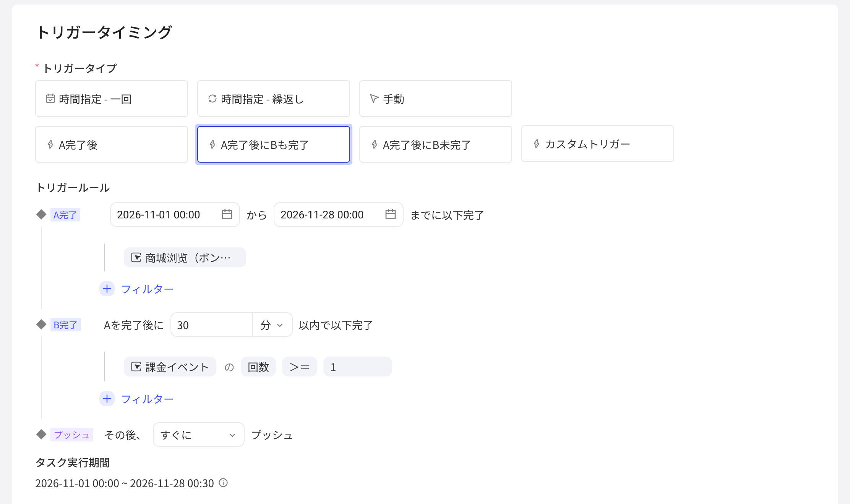The height and width of the screenshot is (504, 850).
Task: Open the 回数 metric selector
Action: click(258, 367)
